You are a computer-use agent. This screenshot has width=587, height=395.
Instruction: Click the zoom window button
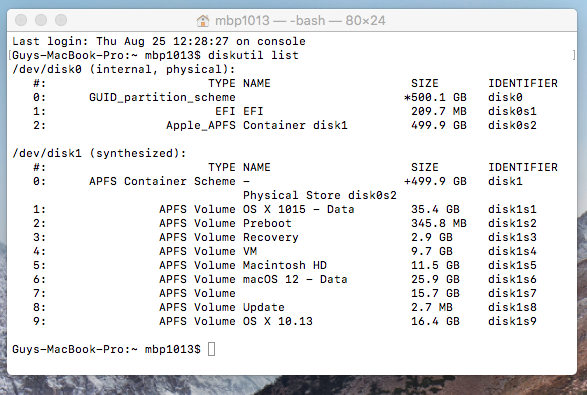(x=61, y=20)
